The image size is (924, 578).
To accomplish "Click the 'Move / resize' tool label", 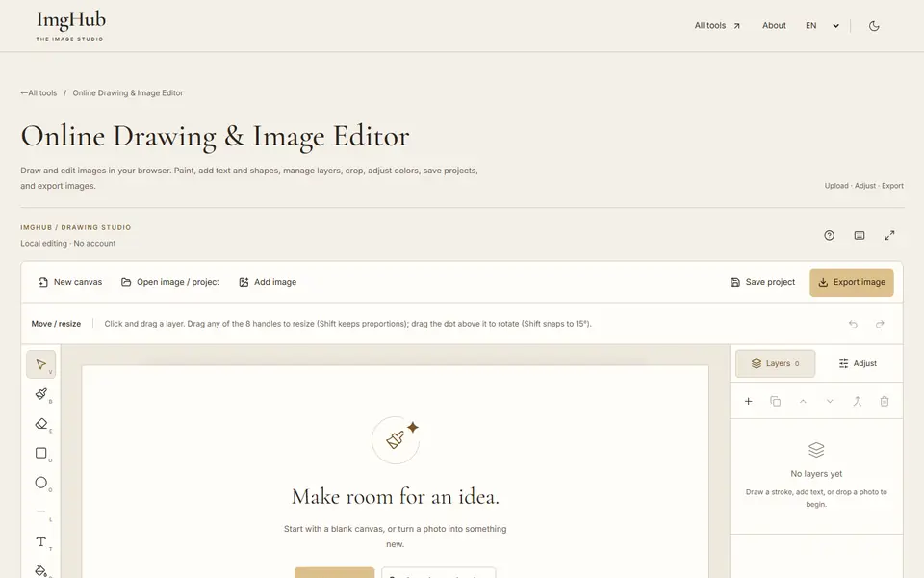I will click(56, 324).
